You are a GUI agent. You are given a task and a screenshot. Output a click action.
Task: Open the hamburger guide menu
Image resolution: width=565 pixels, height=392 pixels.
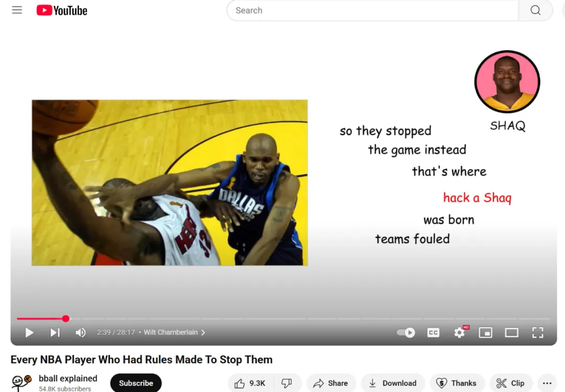tap(17, 10)
